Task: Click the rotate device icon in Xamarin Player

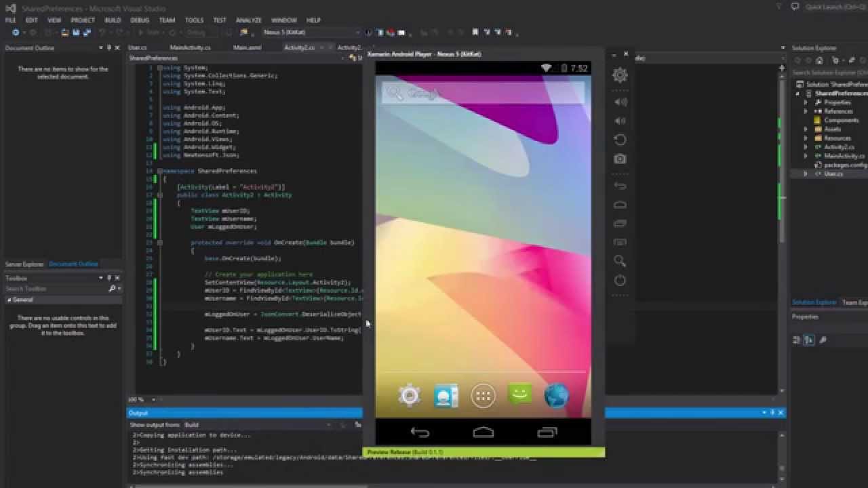Action: click(x=620, y=139)
